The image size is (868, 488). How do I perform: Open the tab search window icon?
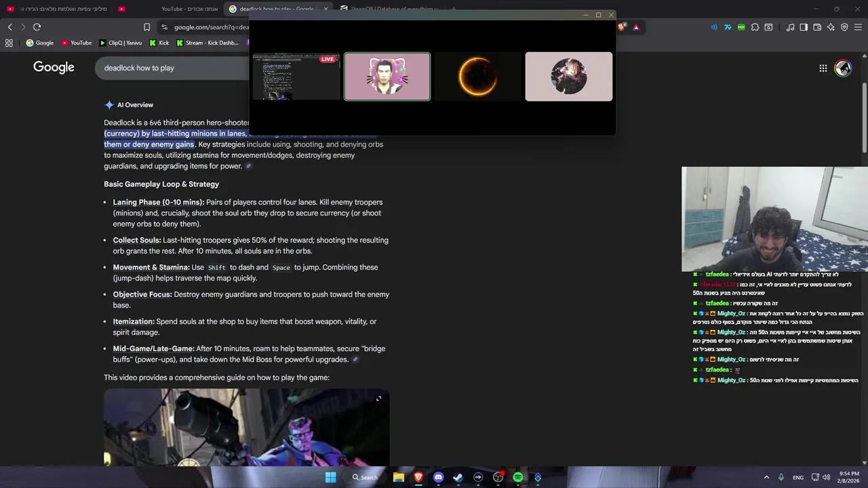point(768,27)
